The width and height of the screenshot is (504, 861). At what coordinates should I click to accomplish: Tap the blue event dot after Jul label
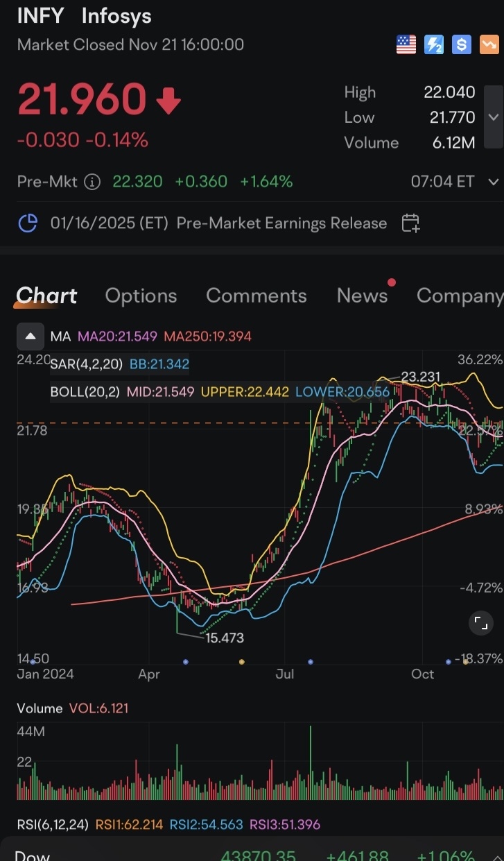(x=310, y=662)
